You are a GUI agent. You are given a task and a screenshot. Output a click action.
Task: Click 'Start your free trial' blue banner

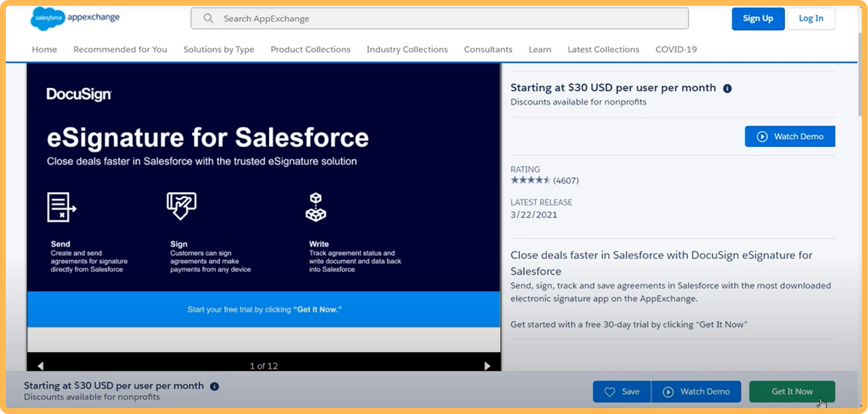coord(264,309)
